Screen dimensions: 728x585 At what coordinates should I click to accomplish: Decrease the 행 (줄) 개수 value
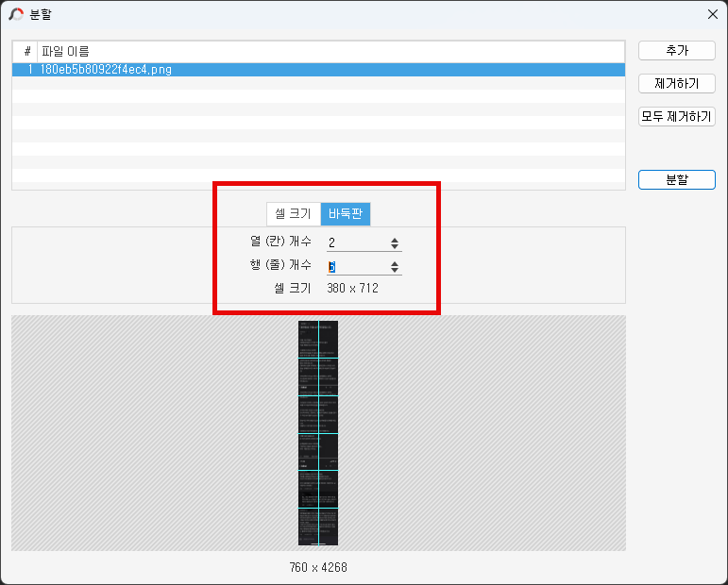(395, 270)
